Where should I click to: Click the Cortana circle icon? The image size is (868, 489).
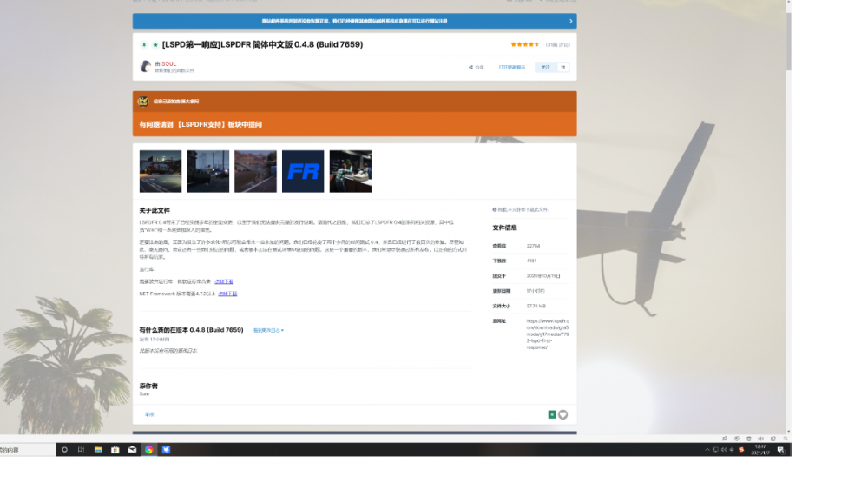(x=64, y=450)
